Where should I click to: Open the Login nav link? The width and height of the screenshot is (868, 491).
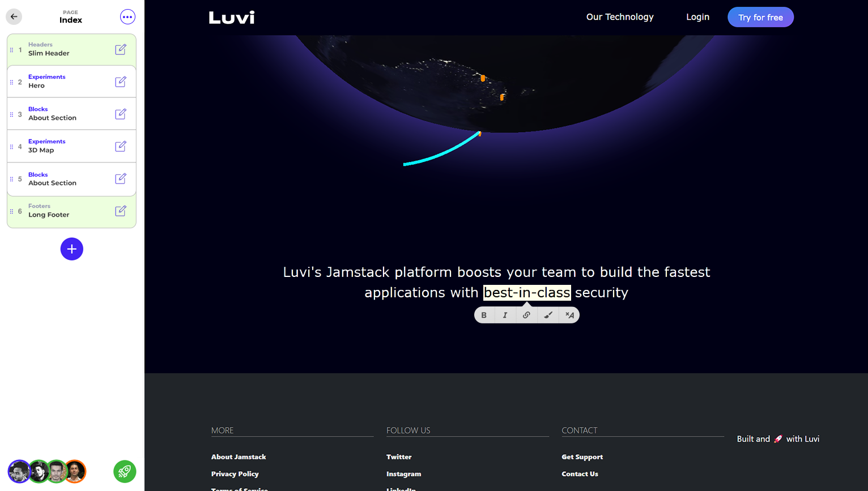[697, 17]
